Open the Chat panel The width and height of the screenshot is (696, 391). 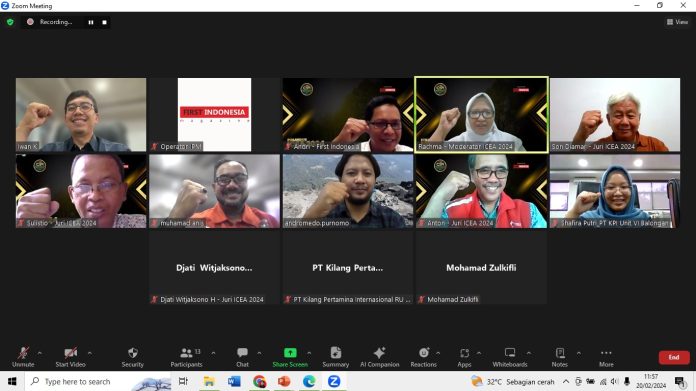242,357
